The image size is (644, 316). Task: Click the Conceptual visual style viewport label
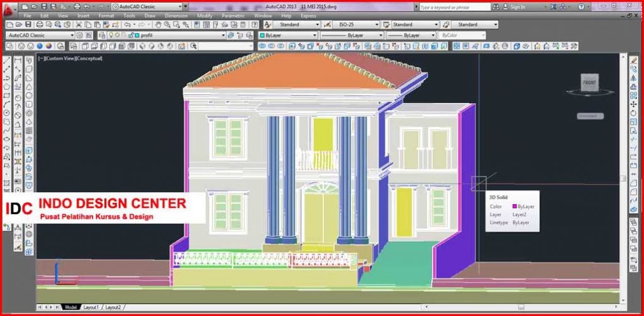[x=87, y=58]
